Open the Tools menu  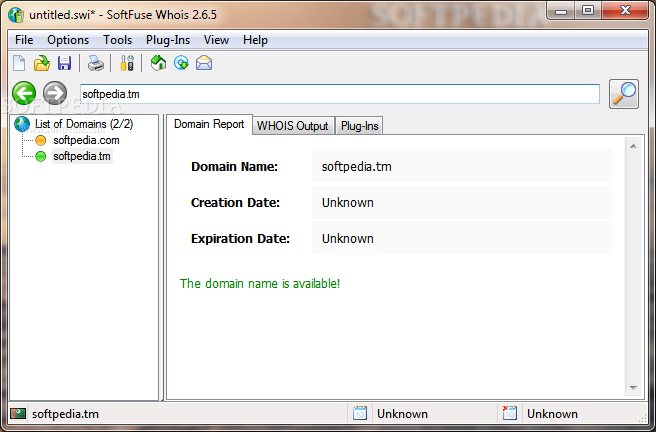coord(118,40)
